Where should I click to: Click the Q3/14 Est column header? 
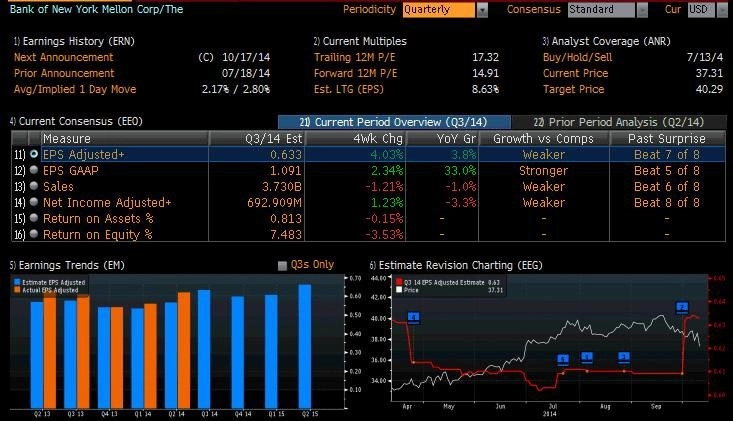257,139
